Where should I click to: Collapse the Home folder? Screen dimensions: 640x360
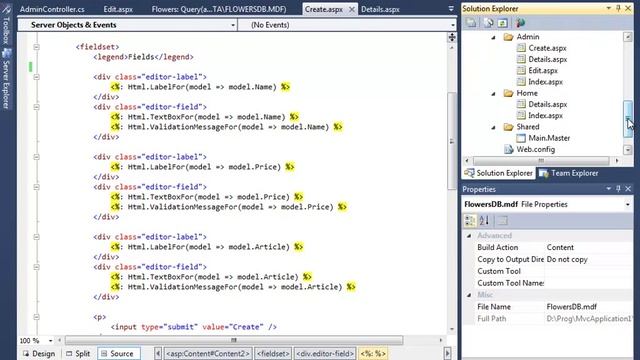pos(493,93)
